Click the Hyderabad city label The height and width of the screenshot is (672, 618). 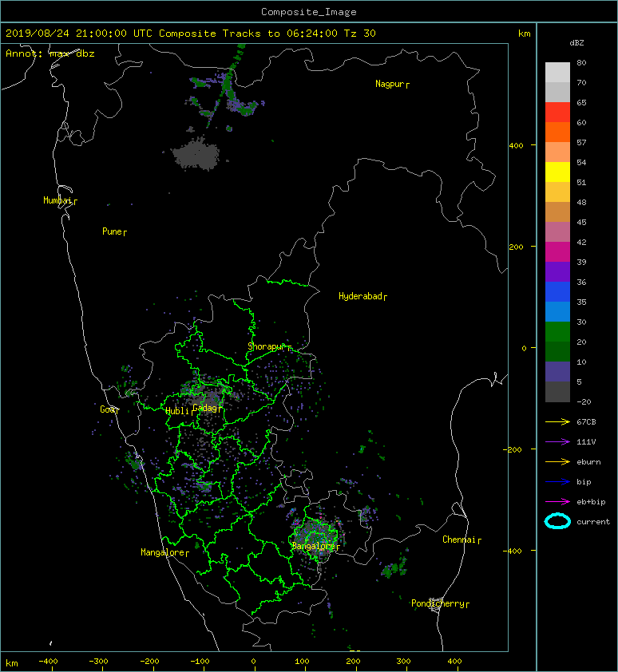coord(360,296)
